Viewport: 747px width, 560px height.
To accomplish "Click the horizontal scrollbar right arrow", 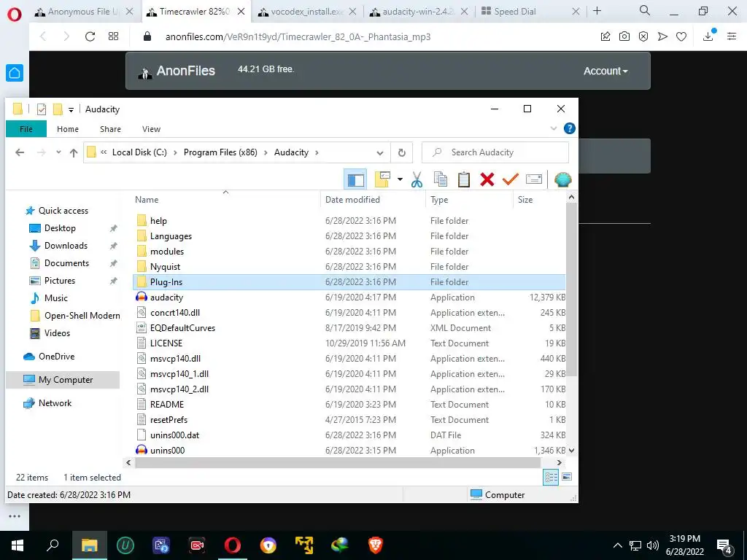I will pos(560,462).
